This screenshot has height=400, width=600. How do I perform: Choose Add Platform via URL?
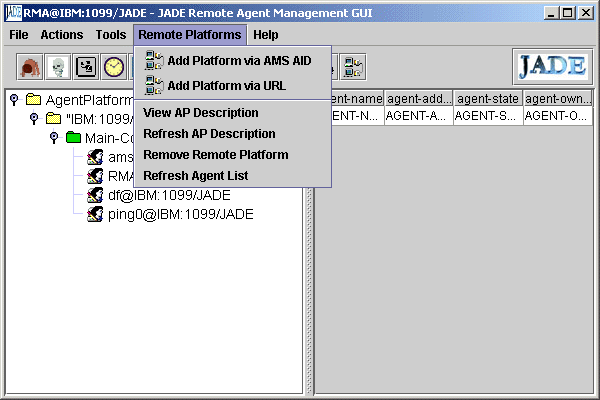[232, 85]
